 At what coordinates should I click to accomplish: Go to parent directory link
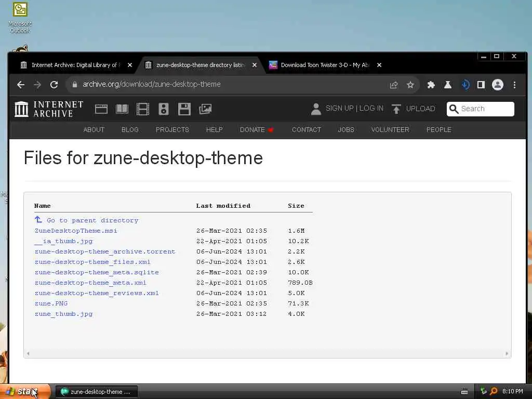[87, 220]
